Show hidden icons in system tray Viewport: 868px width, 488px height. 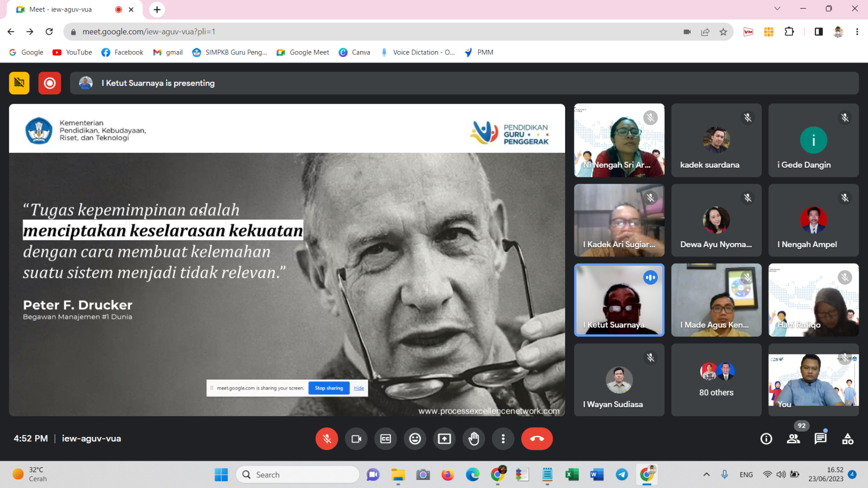[x=706, y=475]
